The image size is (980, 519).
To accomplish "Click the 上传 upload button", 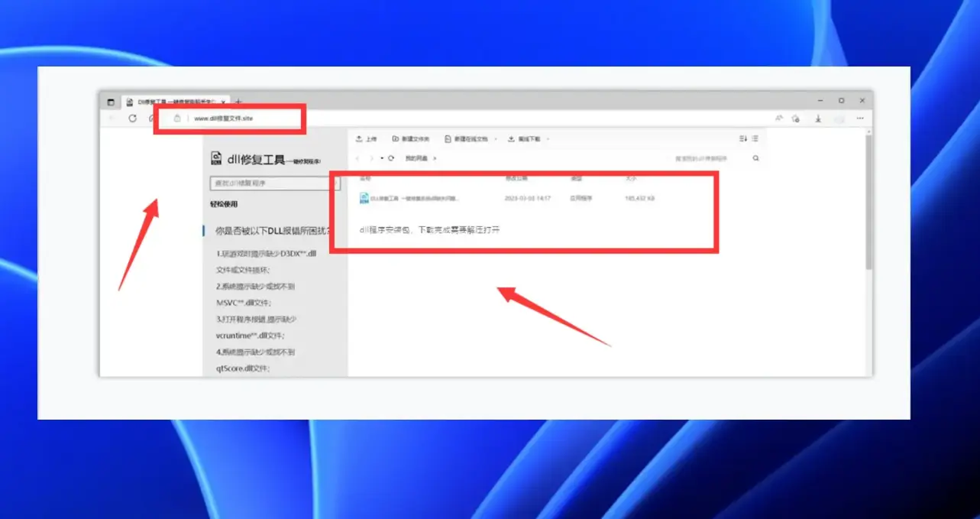I will point(367,139).
